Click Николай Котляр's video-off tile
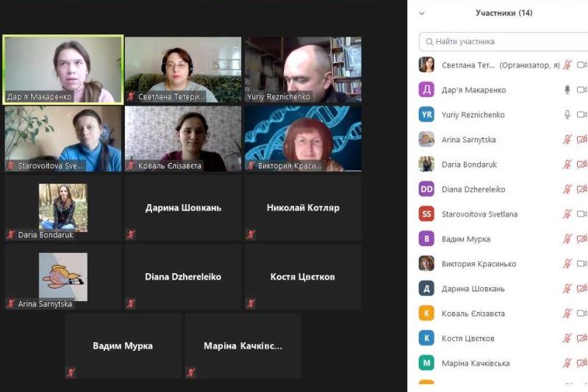Screen dimensions: 588x392 [x=303, y=208]
